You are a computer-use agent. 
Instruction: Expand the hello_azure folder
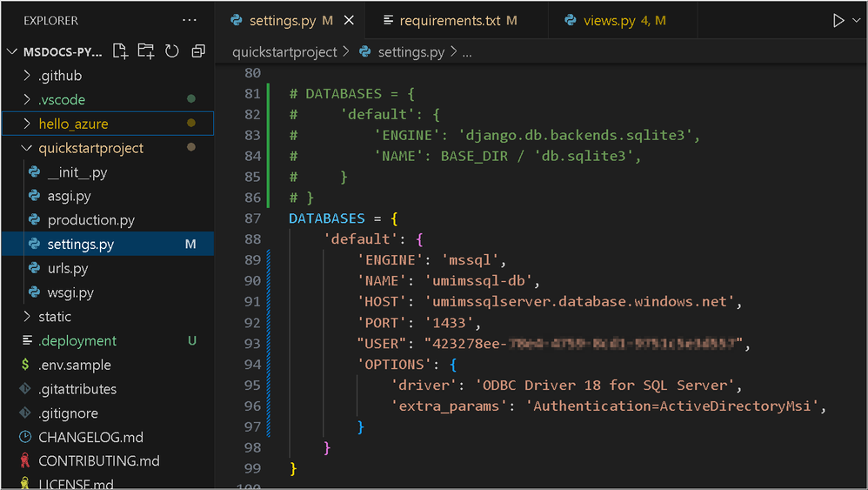pos(107,124)
